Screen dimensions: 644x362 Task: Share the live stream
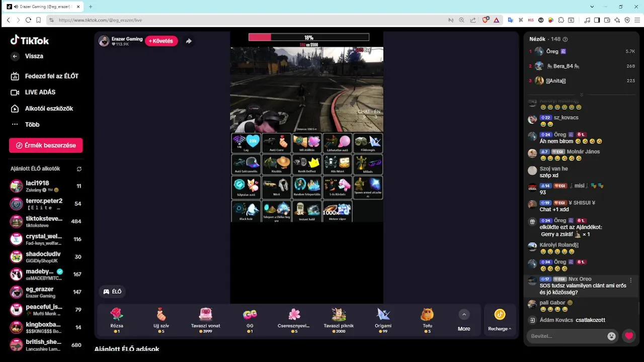coord(189,41)
